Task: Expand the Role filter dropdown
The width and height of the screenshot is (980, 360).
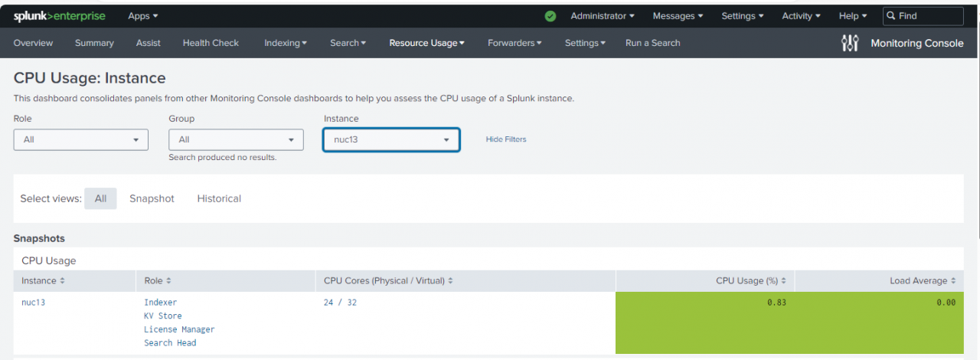Action: pyautogui.click(x=81, y=139)
